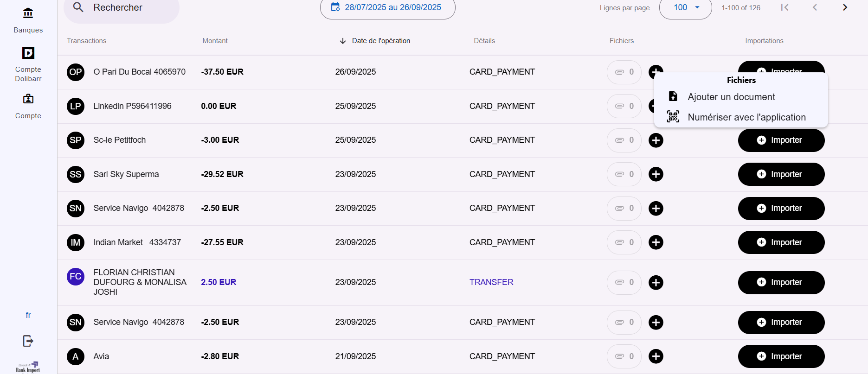The height and width of the screenshot is (374, 868).
Task: Click the Rechercher search field
Action: (x=125, y=8)
